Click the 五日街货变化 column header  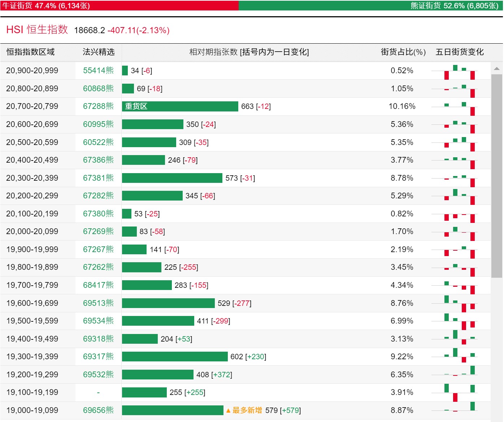[x=460, y=52]
